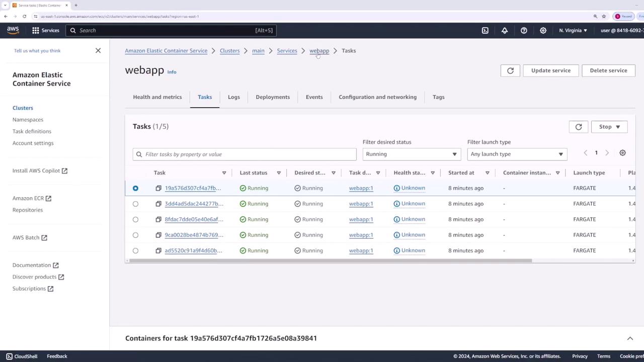Click the AWS logo home icon
This screenshot has width=644, height=362.
13,30
